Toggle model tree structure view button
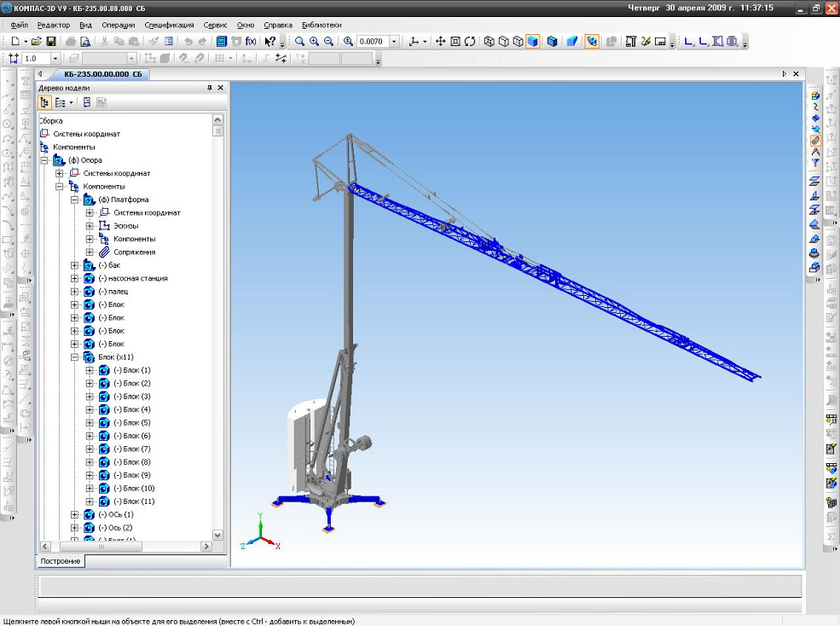Image resolution: width=840 pixels, height=626 pixels. [x=45, y=102]
